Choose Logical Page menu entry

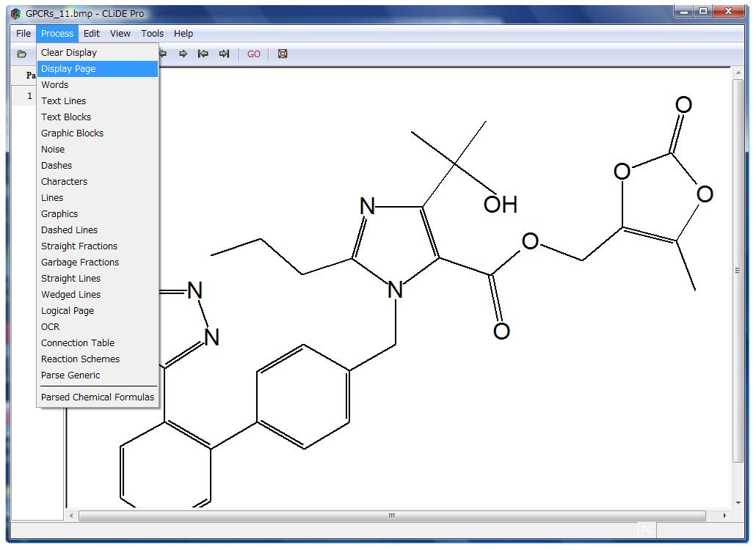click(98, 311)
